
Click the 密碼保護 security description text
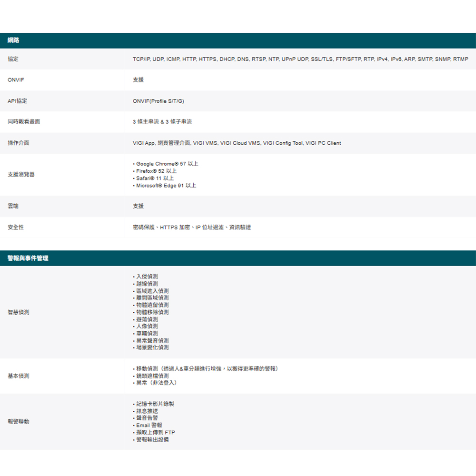click(x=191, y=228)
